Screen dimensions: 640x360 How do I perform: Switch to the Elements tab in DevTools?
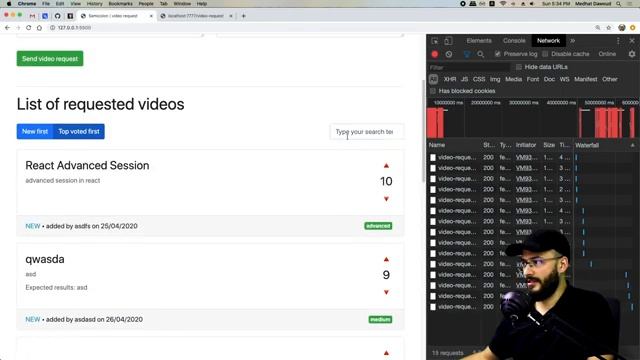pos(479,41)
